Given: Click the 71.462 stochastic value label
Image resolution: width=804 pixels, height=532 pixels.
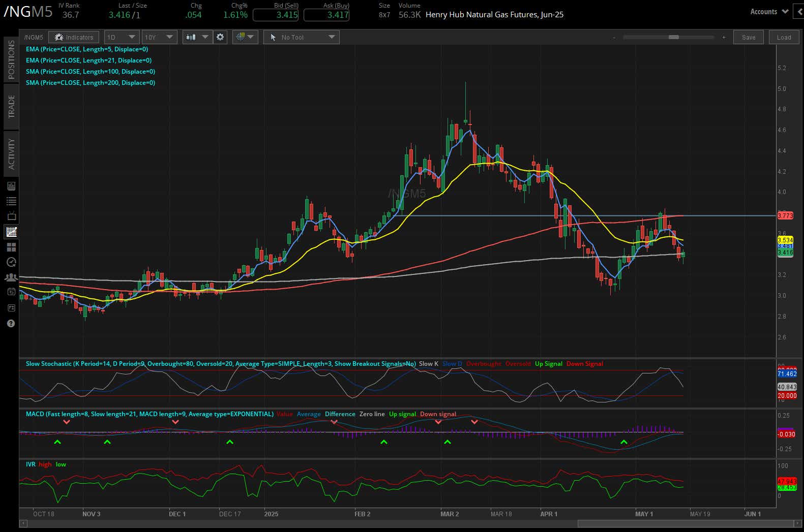Looking at the screenshot, I should tap(787, 374).
